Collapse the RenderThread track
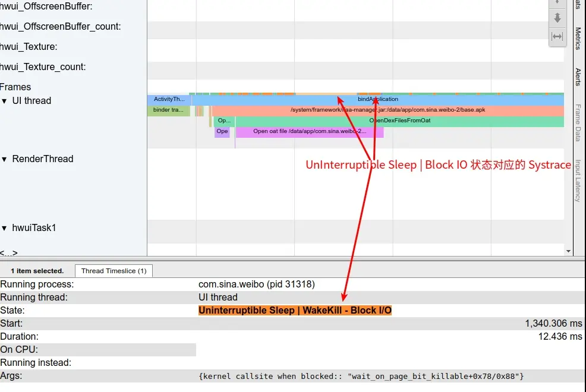 (x=5, y=159)
